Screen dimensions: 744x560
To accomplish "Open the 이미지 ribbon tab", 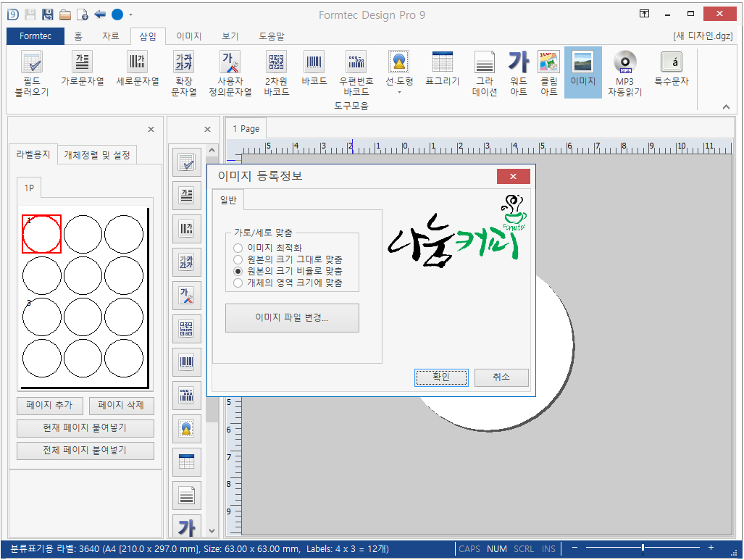I will coord(189,36).
